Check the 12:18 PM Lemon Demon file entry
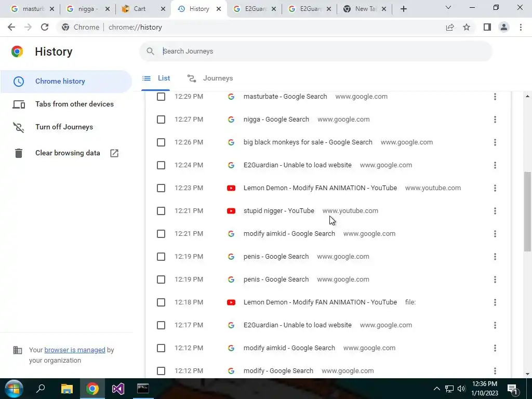Image resolution: width=532 pixels, height=399 pixels. pos(161,302)
